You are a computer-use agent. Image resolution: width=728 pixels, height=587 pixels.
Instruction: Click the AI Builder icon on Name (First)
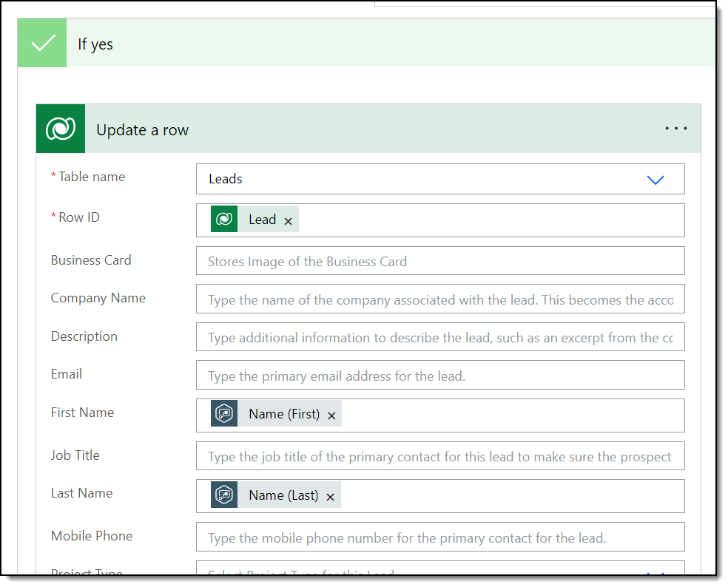(224, 413)
